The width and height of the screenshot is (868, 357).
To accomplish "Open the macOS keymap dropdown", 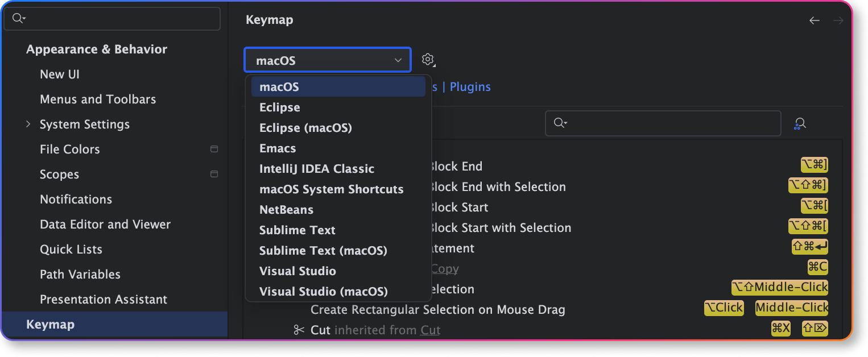I will tap(328, 60).
